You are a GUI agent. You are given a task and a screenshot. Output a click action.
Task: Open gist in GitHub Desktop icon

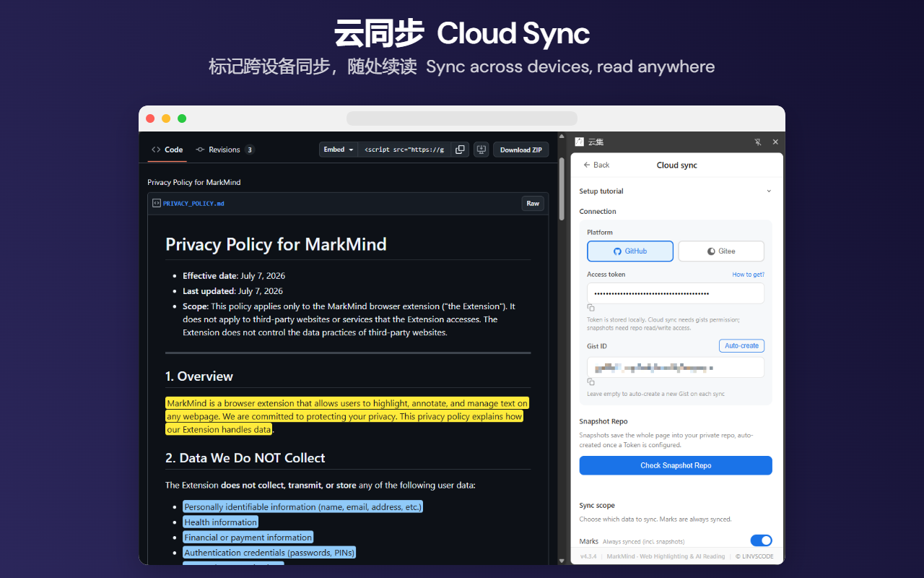tap(481, 150)
